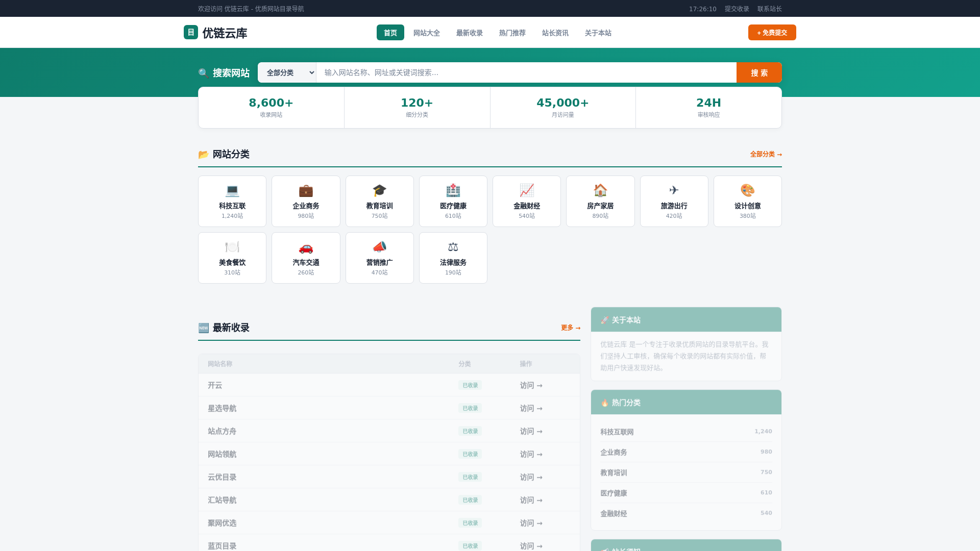Click the rocket icon in 关于本站 panel

click(604, 320)
